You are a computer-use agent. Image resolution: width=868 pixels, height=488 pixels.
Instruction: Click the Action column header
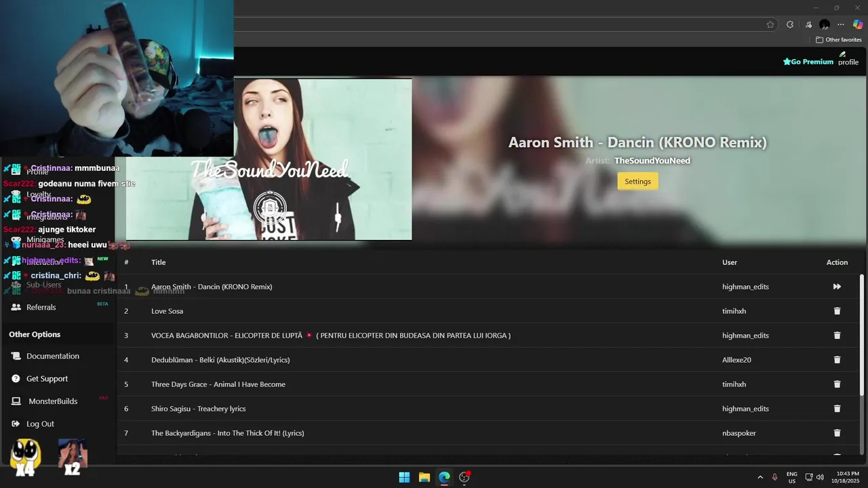coord(837,262)
